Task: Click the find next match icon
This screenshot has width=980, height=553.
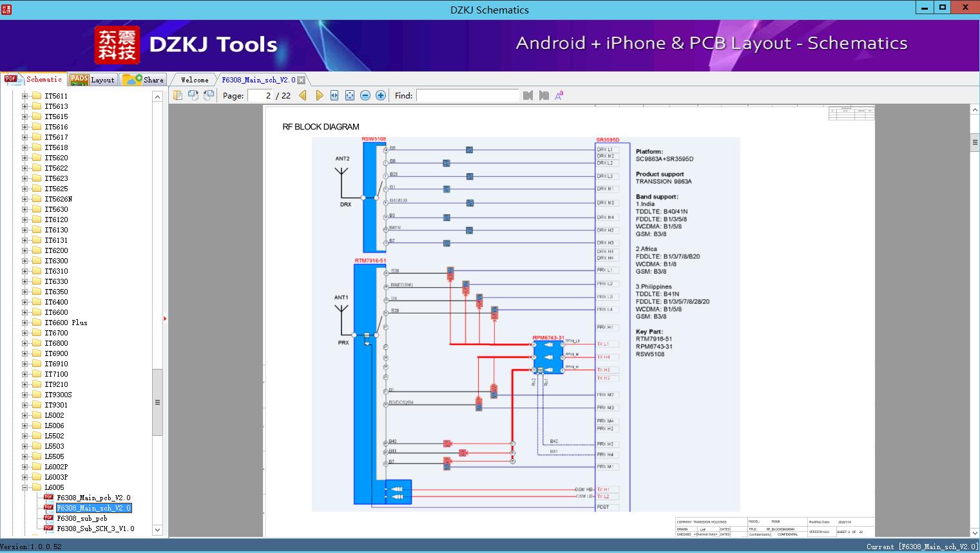Action: (544, 95)
